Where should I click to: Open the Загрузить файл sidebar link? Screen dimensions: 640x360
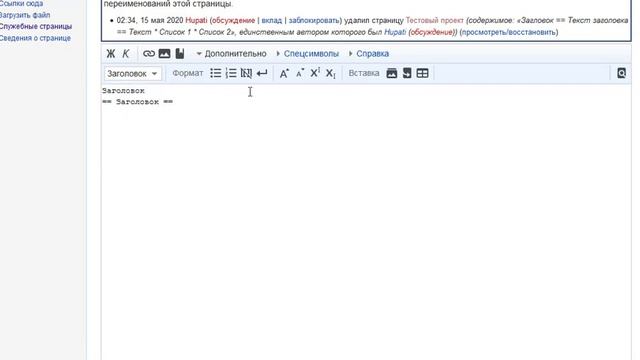[25, 15]
